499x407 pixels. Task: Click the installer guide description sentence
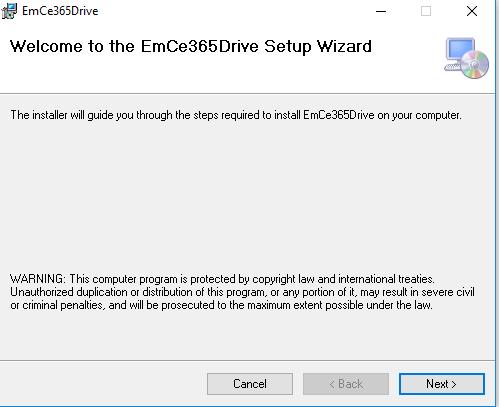pyautogui.click(x=236, y=115)
